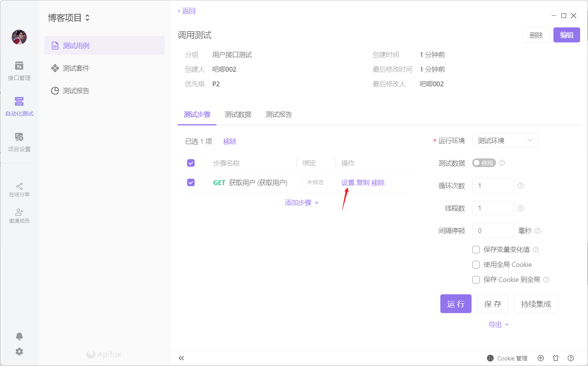Expand the 添加步骤 menu

pyautogui.click(x=301, y=203)
